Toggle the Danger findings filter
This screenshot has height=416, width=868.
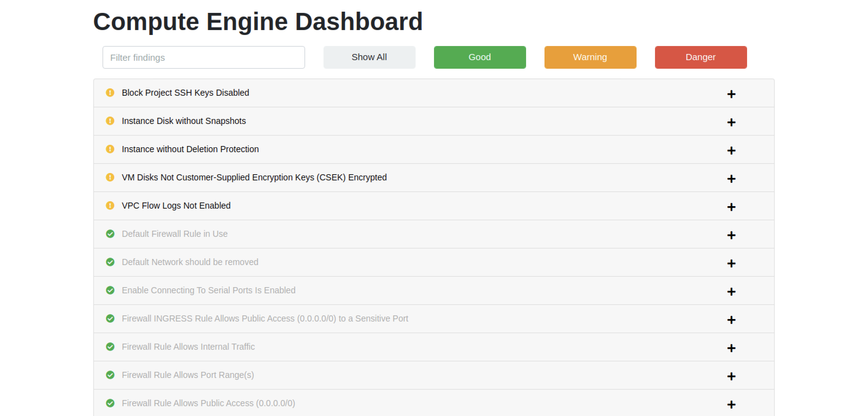pyautogui.click(x=700, y=57)
